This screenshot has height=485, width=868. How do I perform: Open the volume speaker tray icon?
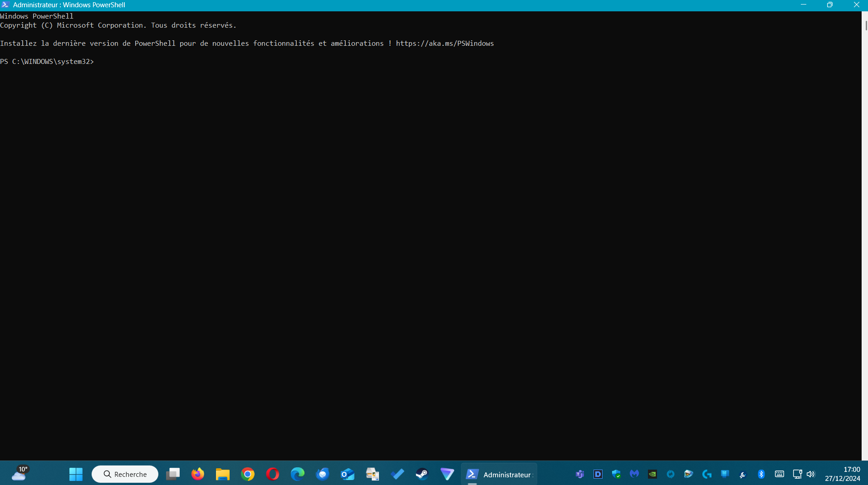point(811,474)
